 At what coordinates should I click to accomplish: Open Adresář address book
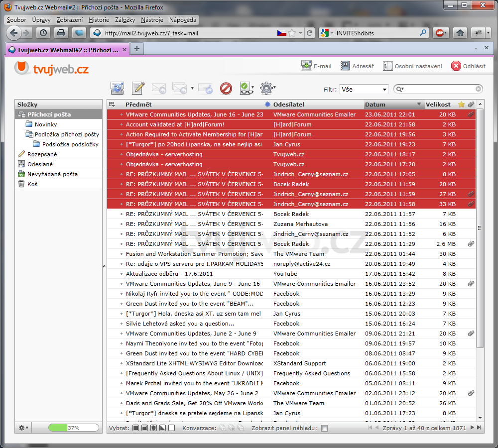click(357, 66)
